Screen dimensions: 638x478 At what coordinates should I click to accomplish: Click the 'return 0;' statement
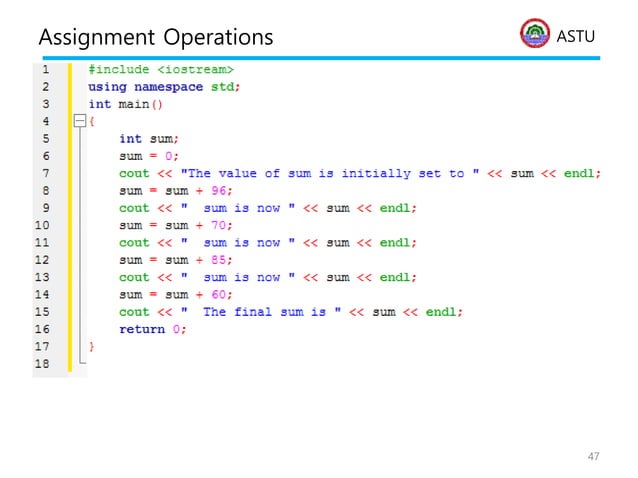click(153, 329)
